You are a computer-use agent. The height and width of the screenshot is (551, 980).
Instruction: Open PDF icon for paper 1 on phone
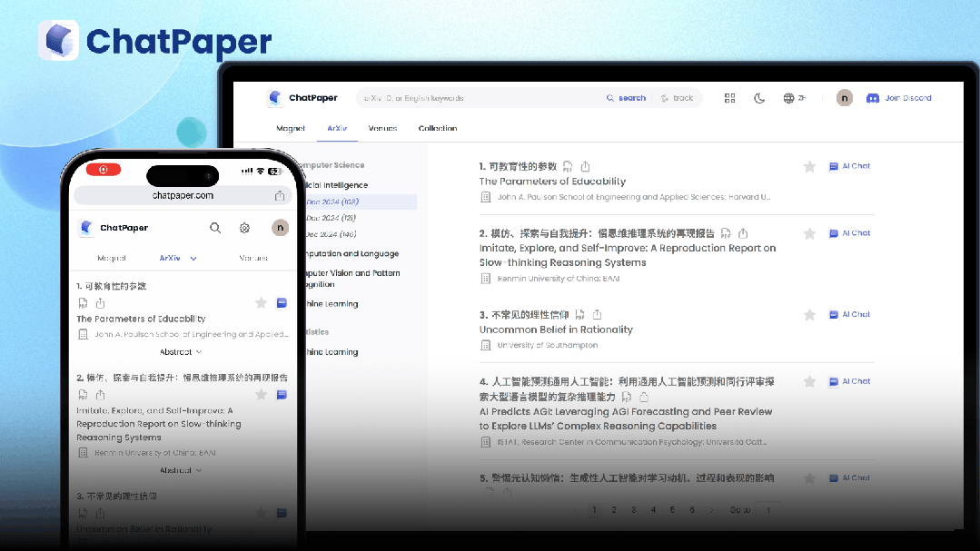click(83, 303)
